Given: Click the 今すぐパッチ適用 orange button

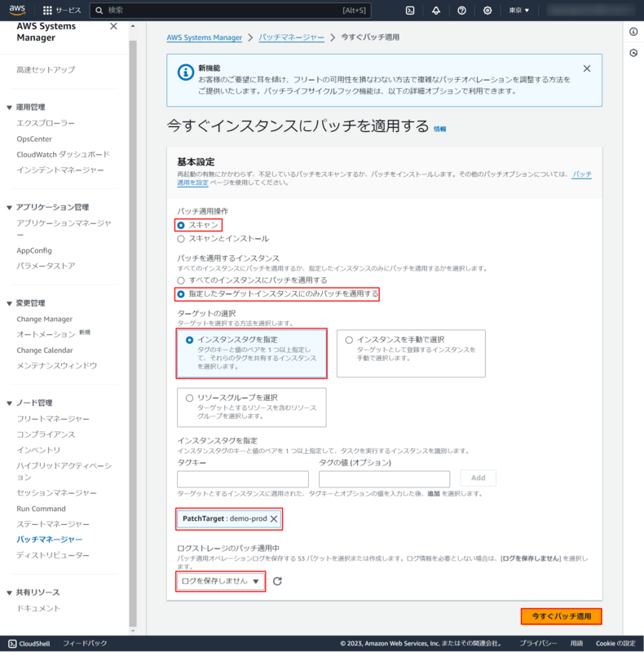Looking at the screenshot, I should 561,616.
